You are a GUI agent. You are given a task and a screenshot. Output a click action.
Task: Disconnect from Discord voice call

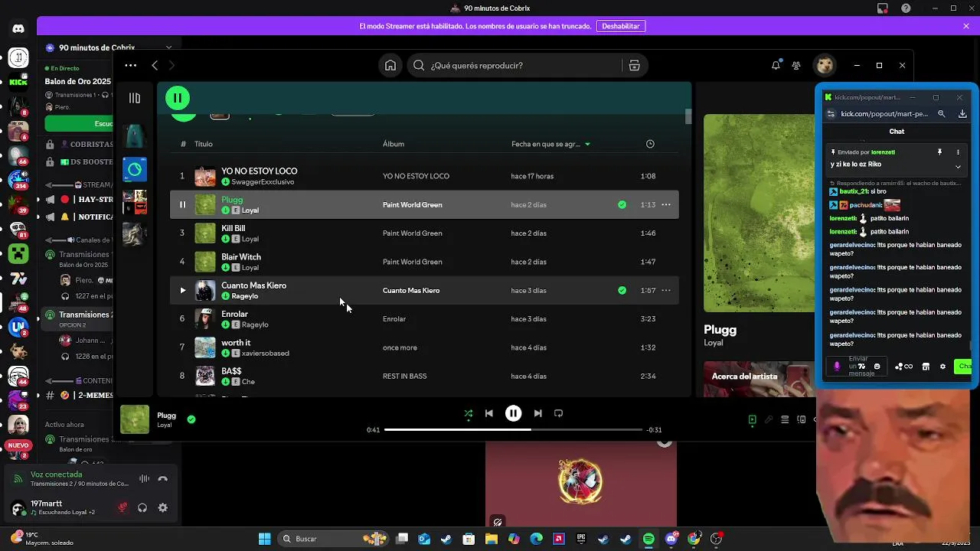tap(162, 479)
